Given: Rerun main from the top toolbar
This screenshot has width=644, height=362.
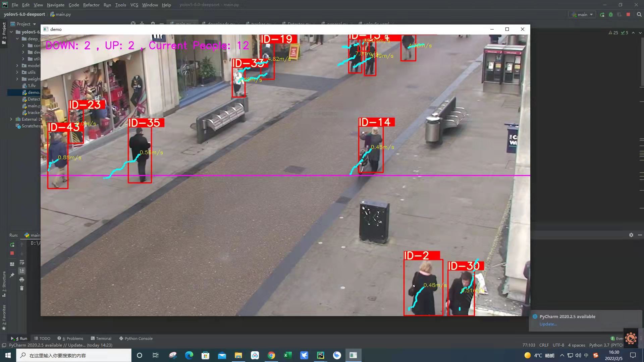Looking at the screenshot, I should tap(602, 15).
